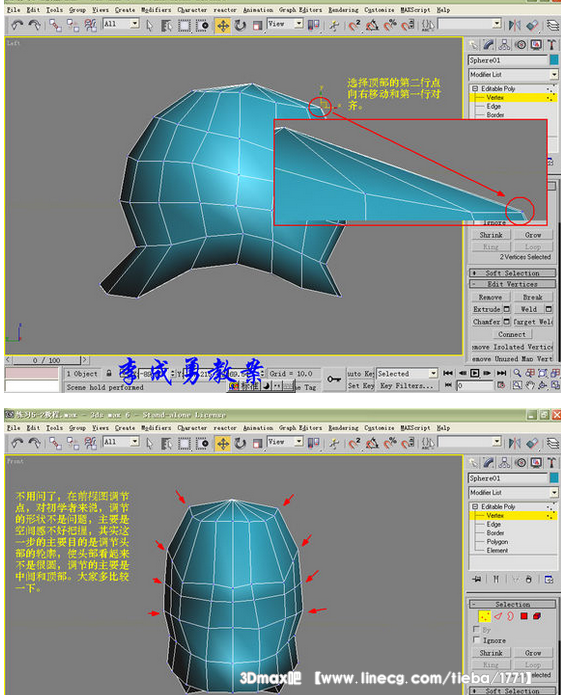Open Graph Editors menu in top window
This screenshot has width=561, height=695.
[300, 9]
